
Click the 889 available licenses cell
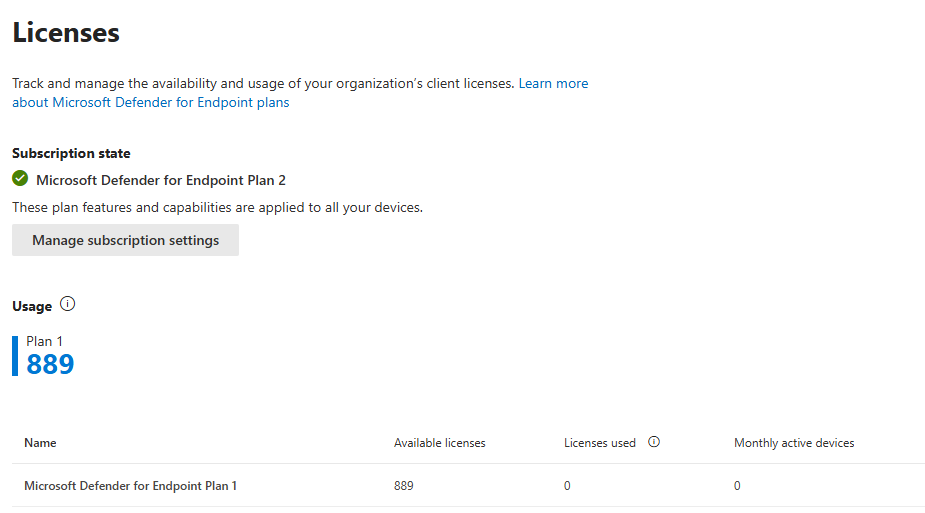coord(404,486)
